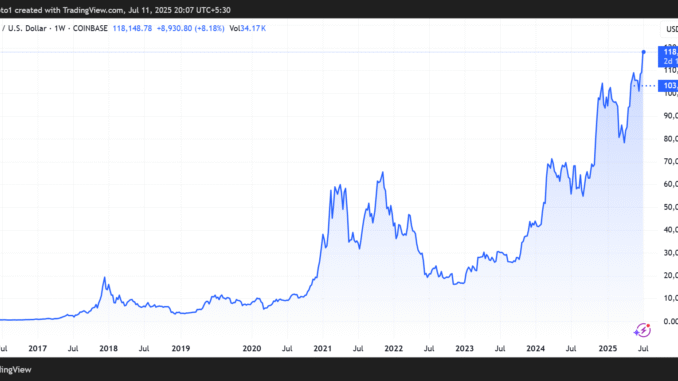Click the 90,0 price axis label
The width and height of the screenshot is (678, 381).
pyautogui.click(x=671, y=116)
